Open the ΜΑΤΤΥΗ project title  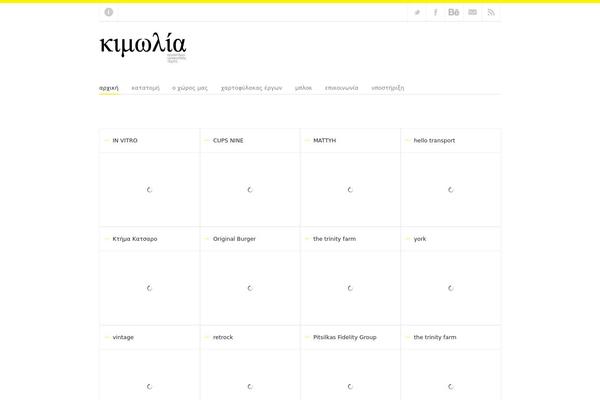click(324, 140)
